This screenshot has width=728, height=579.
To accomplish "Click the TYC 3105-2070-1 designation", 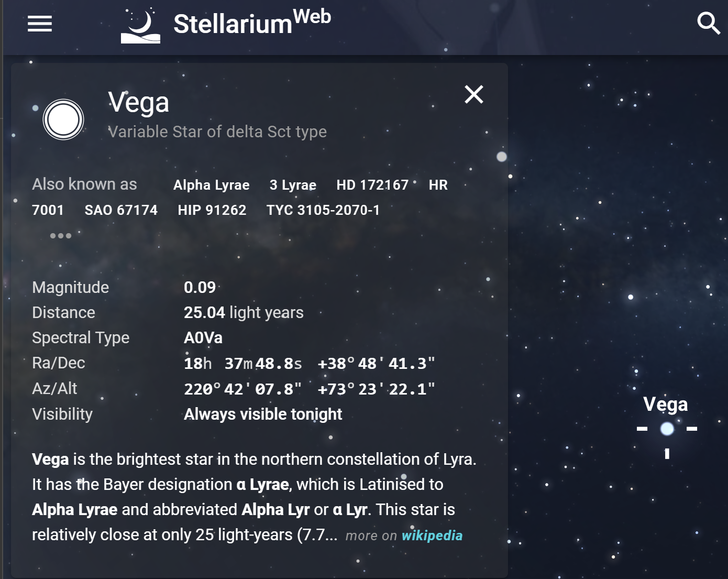I will pyautogui.click(x=323, y=210).
